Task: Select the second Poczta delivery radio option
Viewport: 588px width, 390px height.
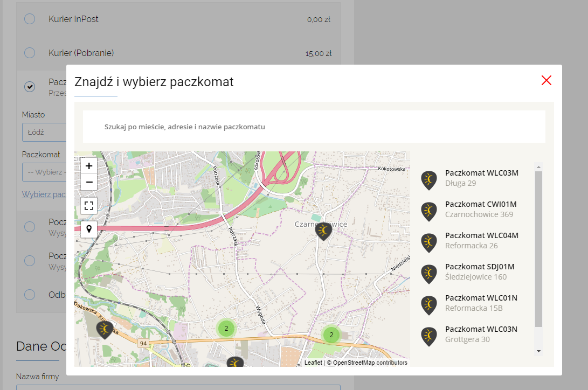Action: (30, 260)
